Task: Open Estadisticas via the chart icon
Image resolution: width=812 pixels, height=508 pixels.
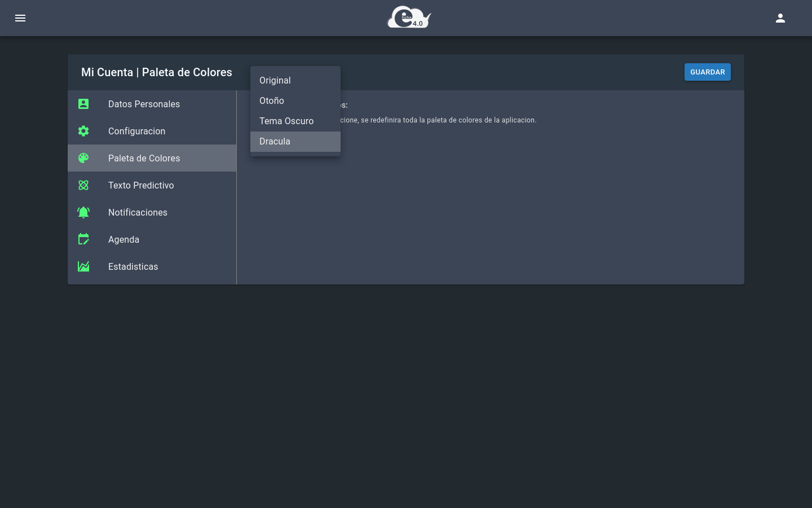Action: click(x=83, y=266)
